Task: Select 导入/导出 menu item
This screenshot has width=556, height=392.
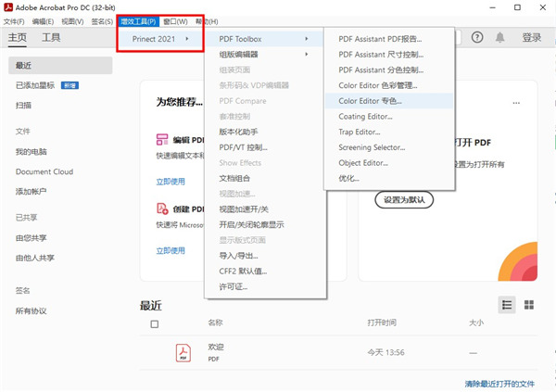Action: click(x=265, y=256)
